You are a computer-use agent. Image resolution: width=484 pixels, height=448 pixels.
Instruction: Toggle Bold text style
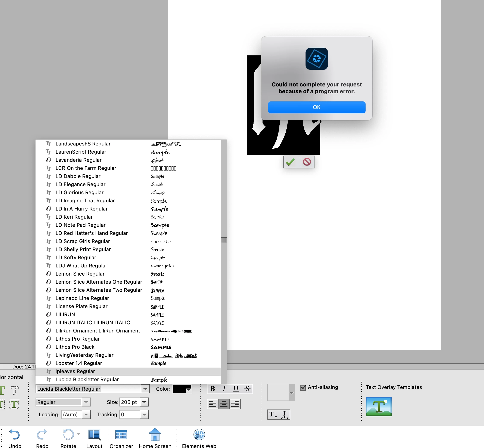[x=212, y=389]
